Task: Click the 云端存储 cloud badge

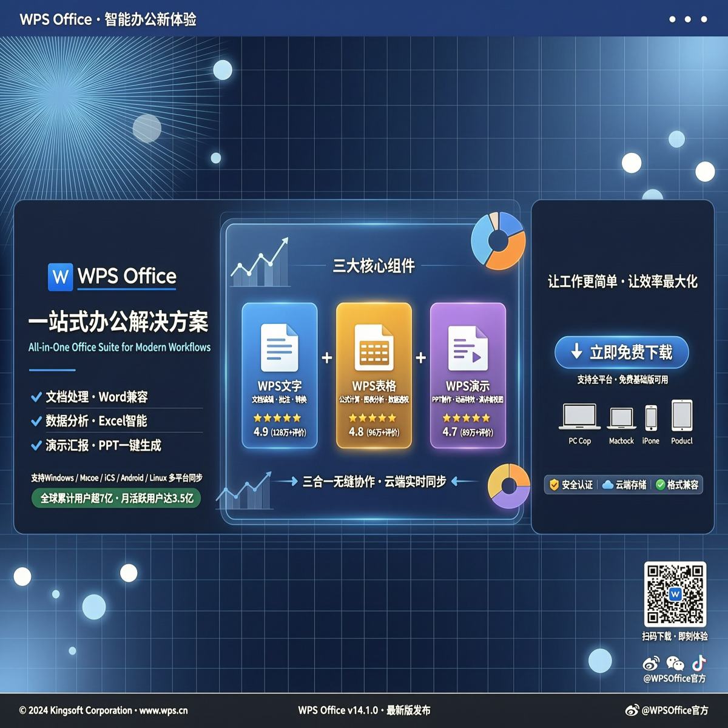Action: tap(624, 485)
